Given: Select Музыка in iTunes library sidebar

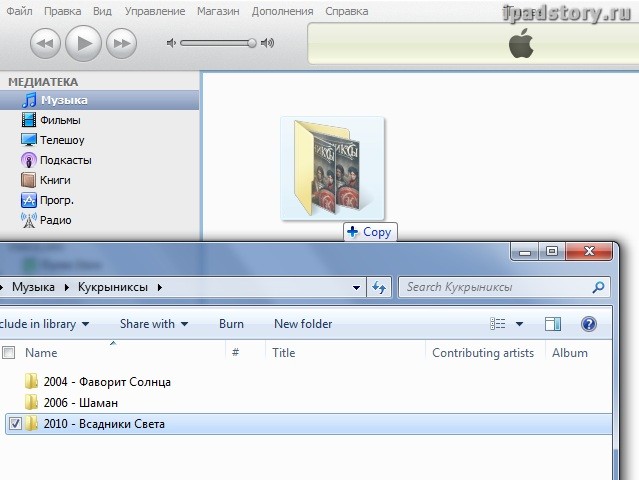Looking at the screenshot, I should pyautogui.click(x=99, y=100).
